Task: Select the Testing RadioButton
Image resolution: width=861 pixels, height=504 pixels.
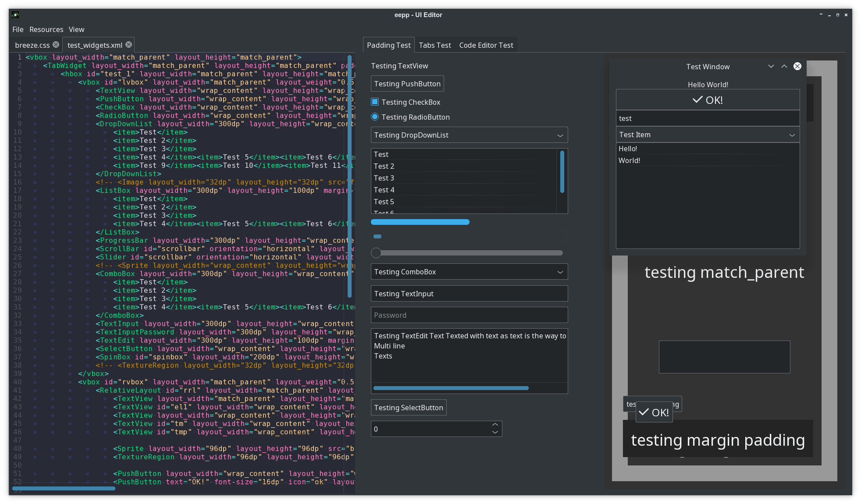Action: (375, 117)
